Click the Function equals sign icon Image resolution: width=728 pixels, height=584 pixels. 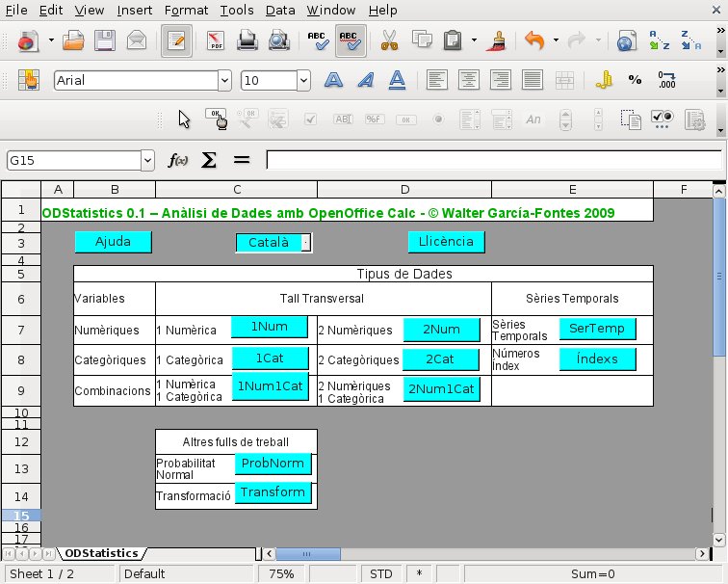[x=242, y=161]
